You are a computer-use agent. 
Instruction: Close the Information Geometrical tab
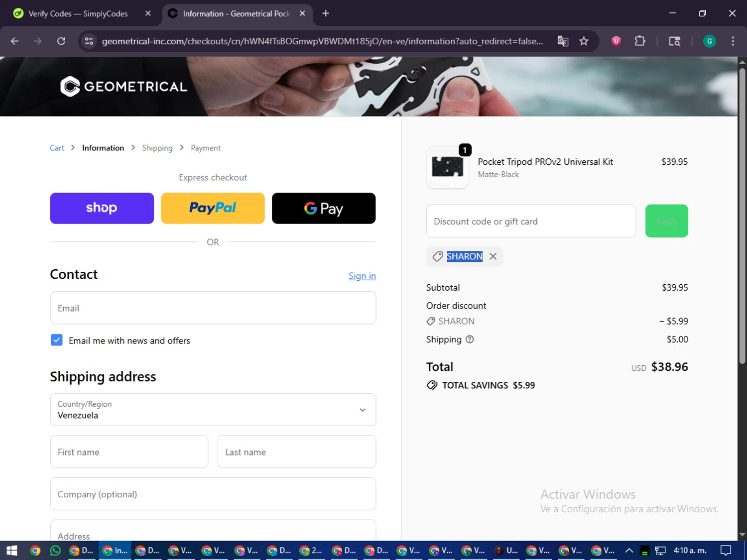coord(302,13)
